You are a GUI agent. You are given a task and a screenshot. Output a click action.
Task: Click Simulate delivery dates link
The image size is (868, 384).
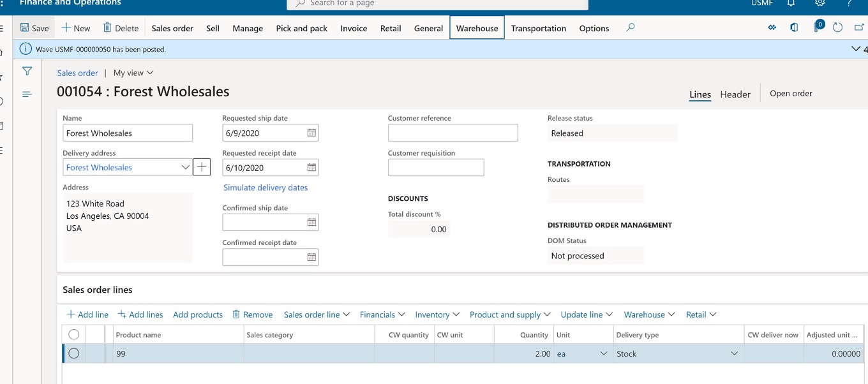pos(266,188)
